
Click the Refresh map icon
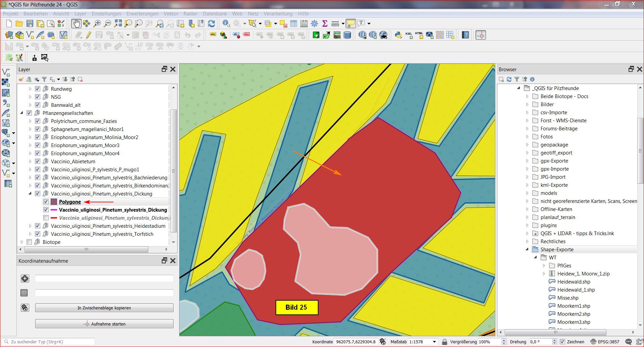[x=211, y=24]
